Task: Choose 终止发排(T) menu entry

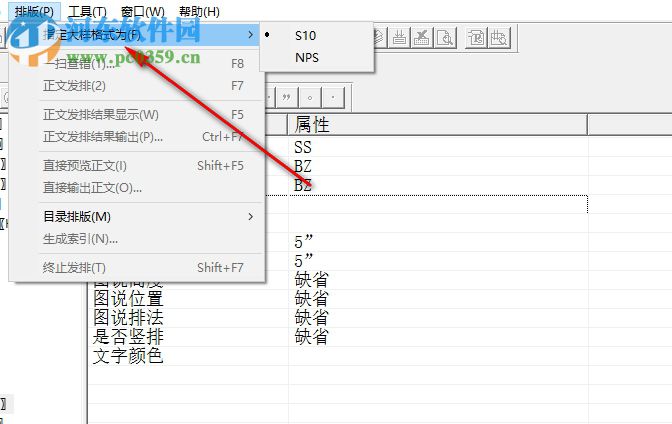Action: [x=136, y=268]
